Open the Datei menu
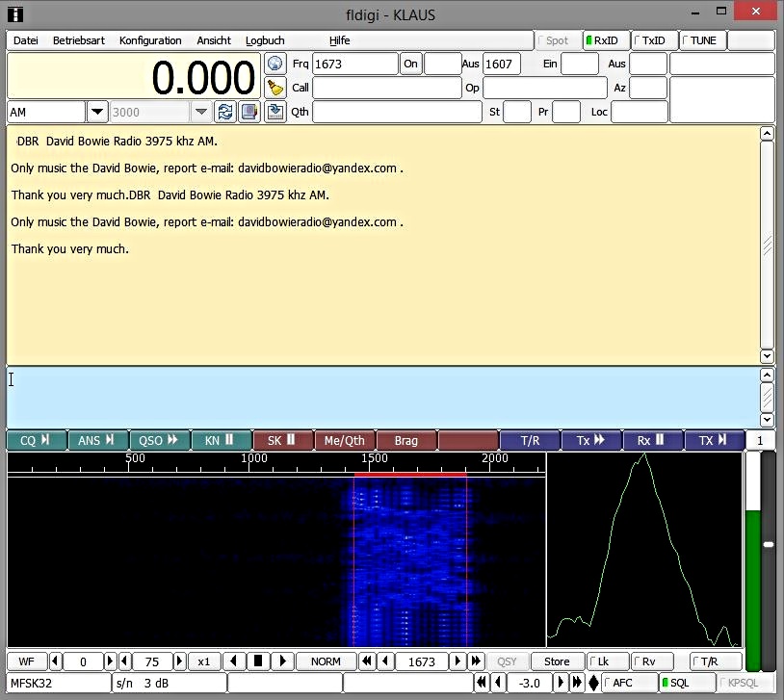 point(25,40)
